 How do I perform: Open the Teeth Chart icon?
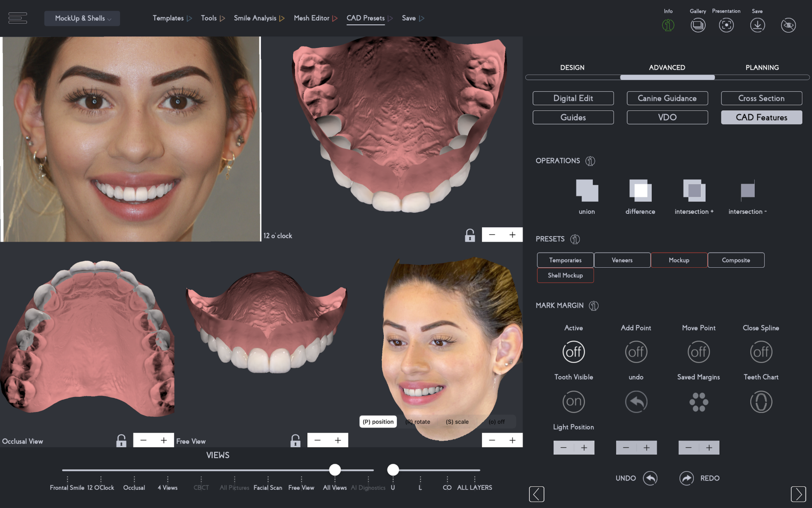(761, 402)
